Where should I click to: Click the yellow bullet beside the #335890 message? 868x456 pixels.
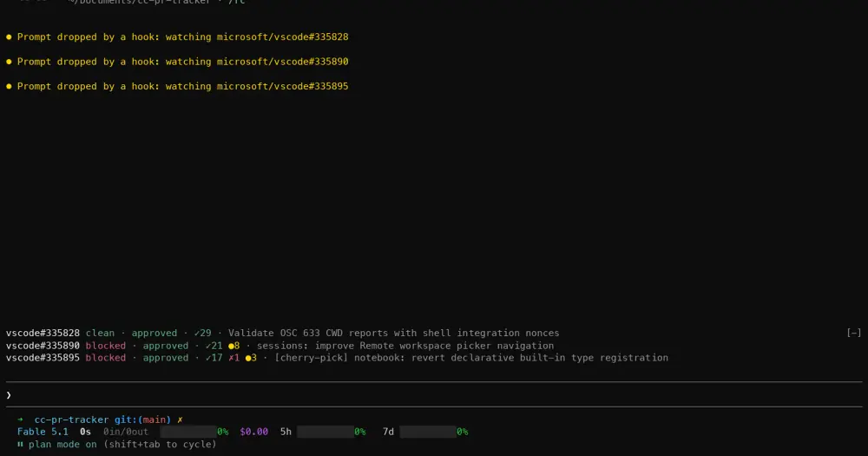coord(9,62)
